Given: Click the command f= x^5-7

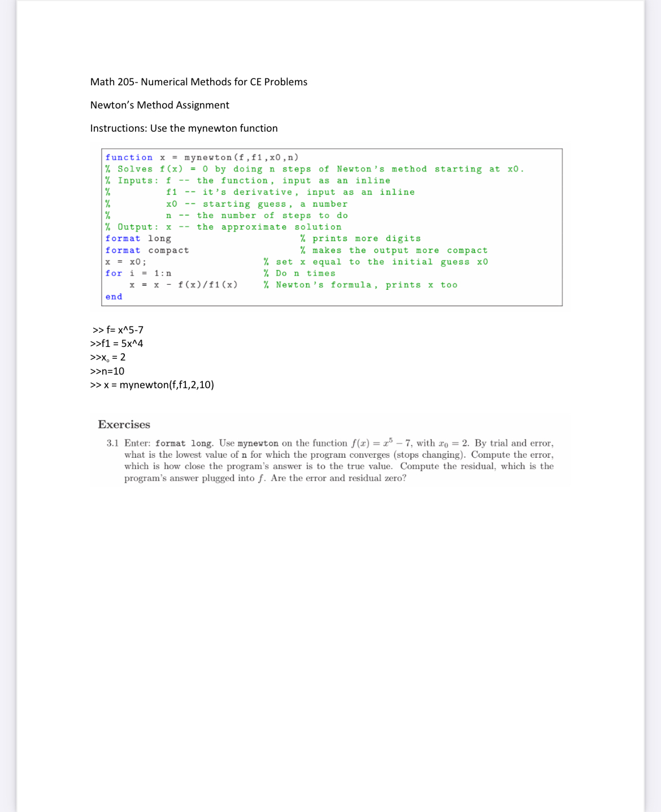Looking at the screenshot, I should [x=121, y=329].
